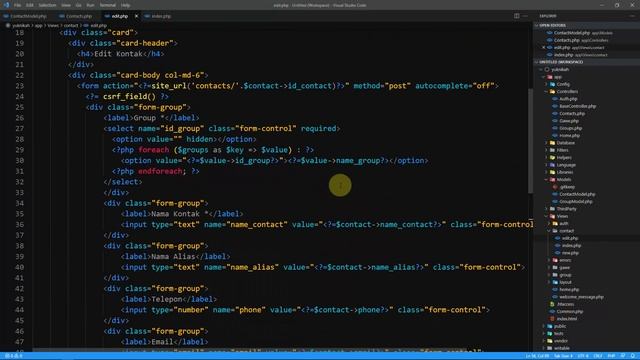
Task: Open editor more actions ellipsis
Action: click(x=525, y=16)
